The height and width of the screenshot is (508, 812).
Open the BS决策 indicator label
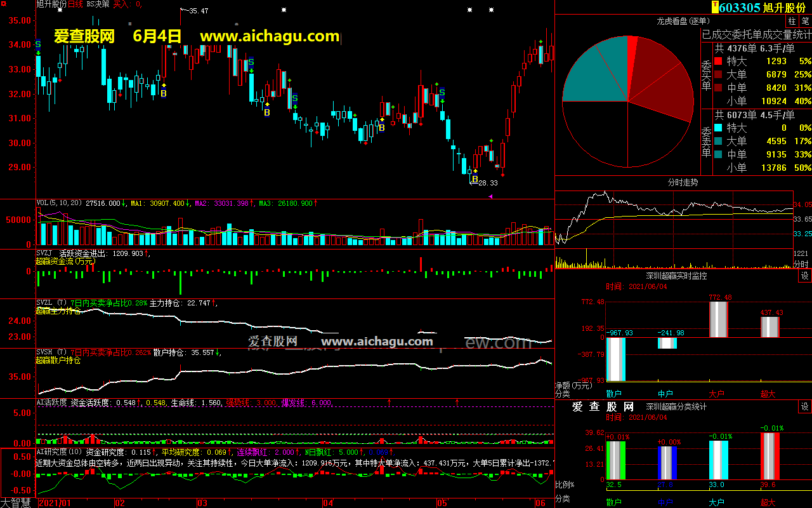pyautogui.click(x=97, y=4)
